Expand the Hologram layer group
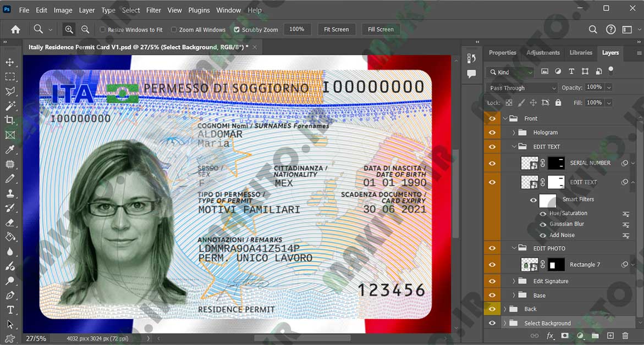644x345 pixels. (514, 132)
